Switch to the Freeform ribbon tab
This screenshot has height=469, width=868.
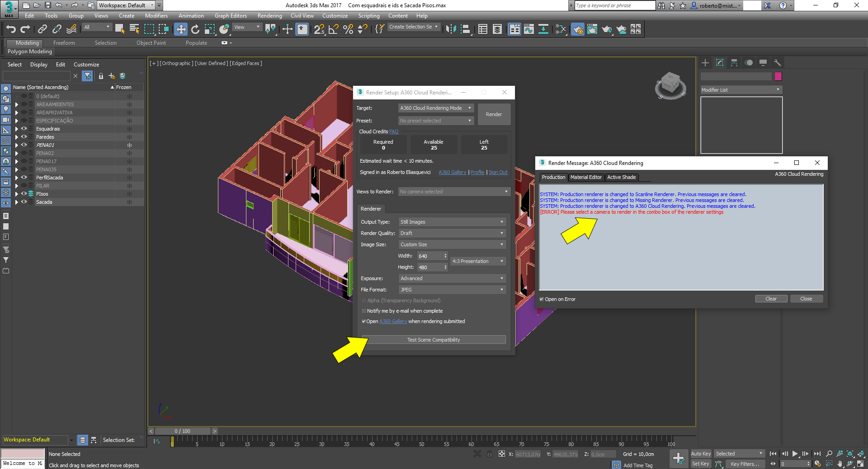click(x=64, y=43)
